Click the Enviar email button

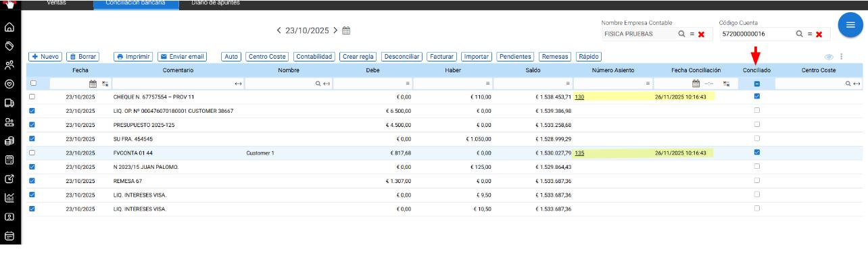182,57
